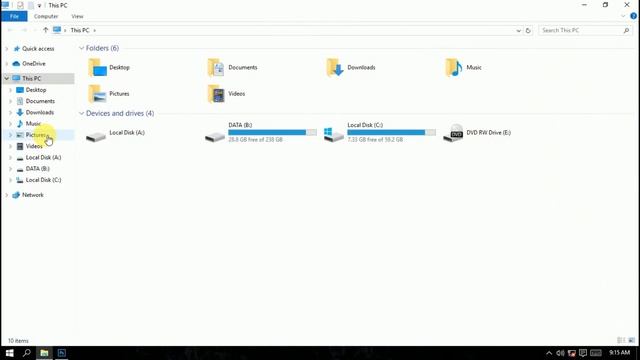Open the Pictures folder icon in main pane
This screenshot has height=360, width=640.
point(97,94)
